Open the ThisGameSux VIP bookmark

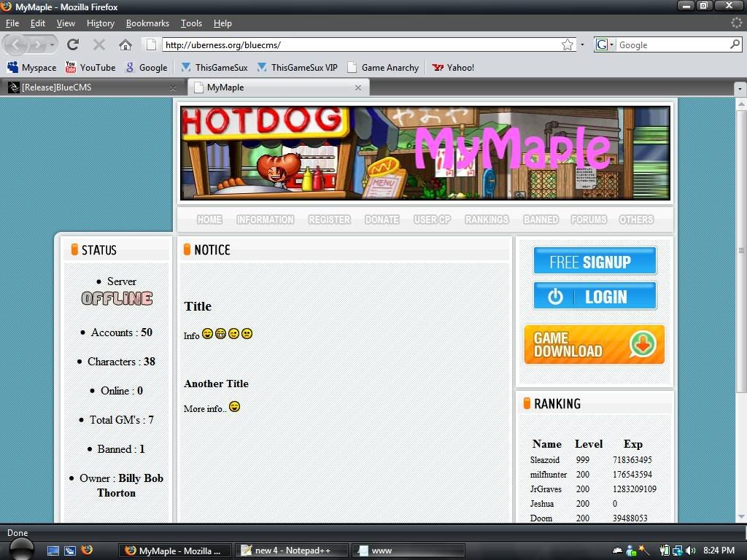tap(297, 67)
